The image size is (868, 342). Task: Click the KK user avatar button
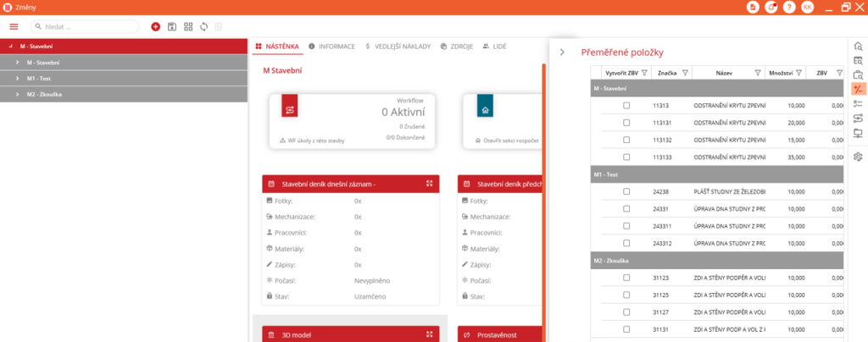tap(807, 7)
